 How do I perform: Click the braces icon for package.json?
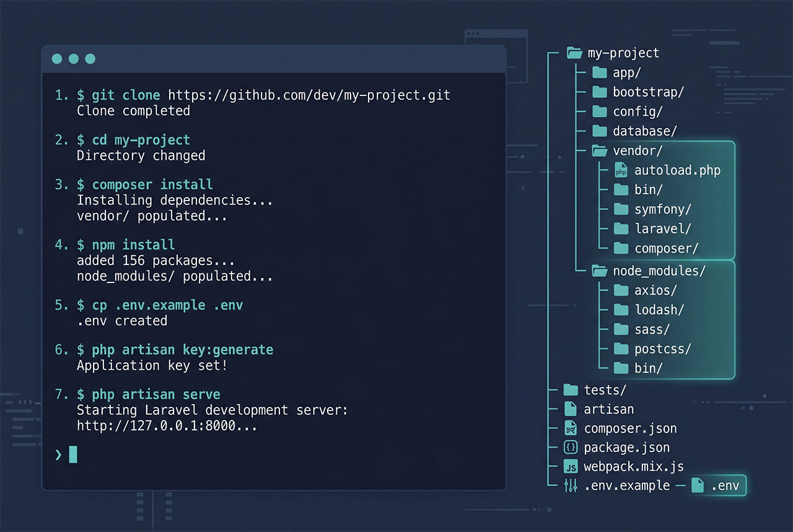coord(571,447)
